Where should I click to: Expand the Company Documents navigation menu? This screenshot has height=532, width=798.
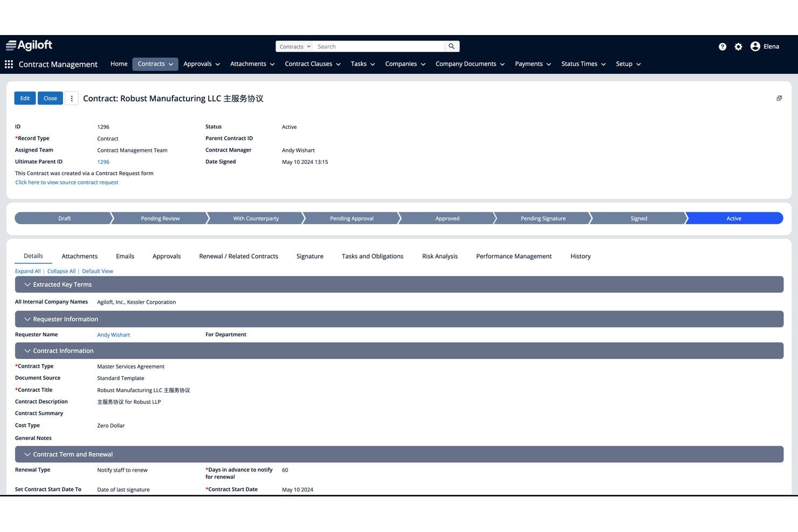470,64
